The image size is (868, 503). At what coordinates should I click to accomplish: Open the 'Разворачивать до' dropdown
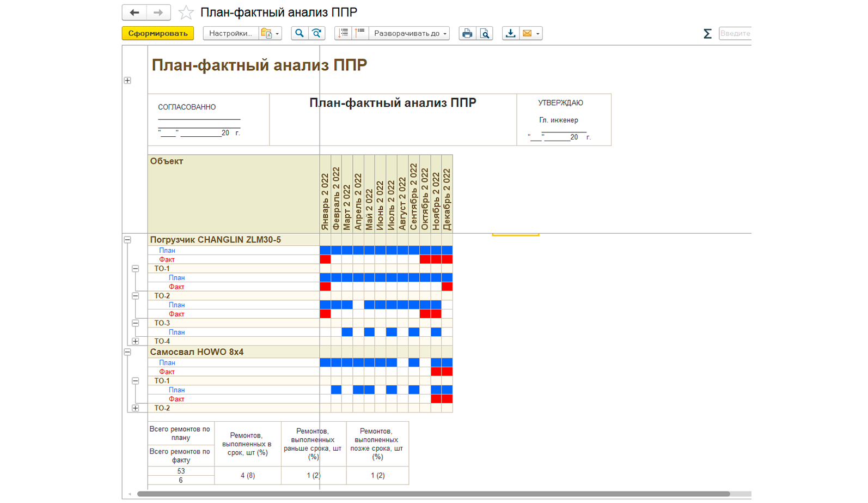(x=409, y=33)
